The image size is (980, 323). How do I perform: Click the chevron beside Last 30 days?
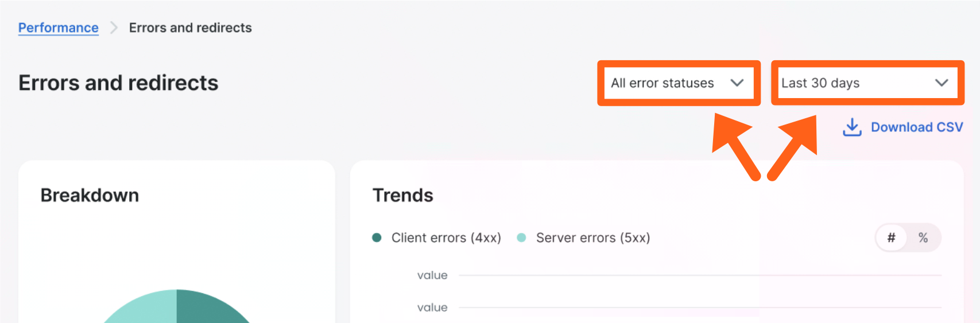942,83
